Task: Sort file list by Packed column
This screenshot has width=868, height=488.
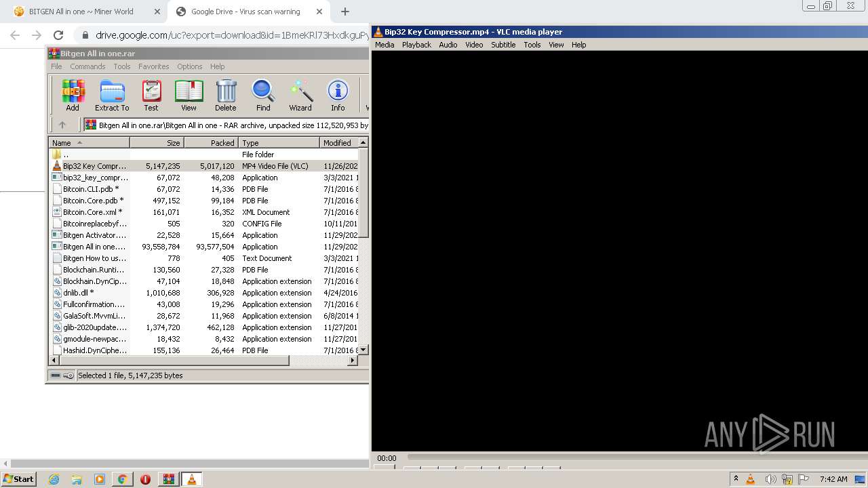Action: click(x=211, y=142)
